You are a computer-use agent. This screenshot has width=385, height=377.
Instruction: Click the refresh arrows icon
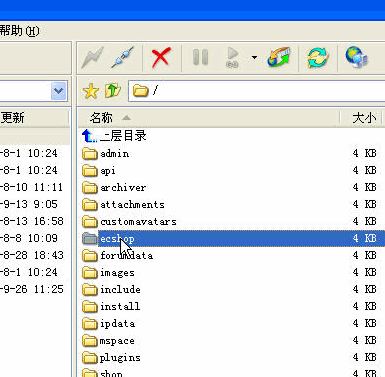317,57
